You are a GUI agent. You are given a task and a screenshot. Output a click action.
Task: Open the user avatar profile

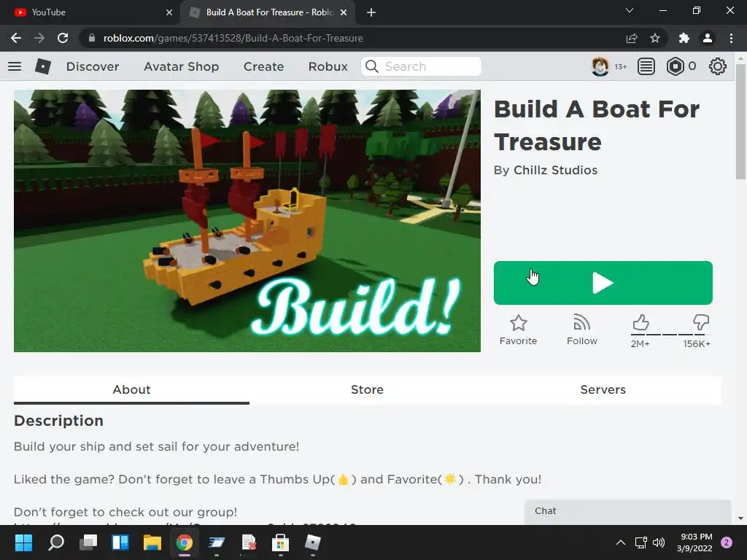600,66
